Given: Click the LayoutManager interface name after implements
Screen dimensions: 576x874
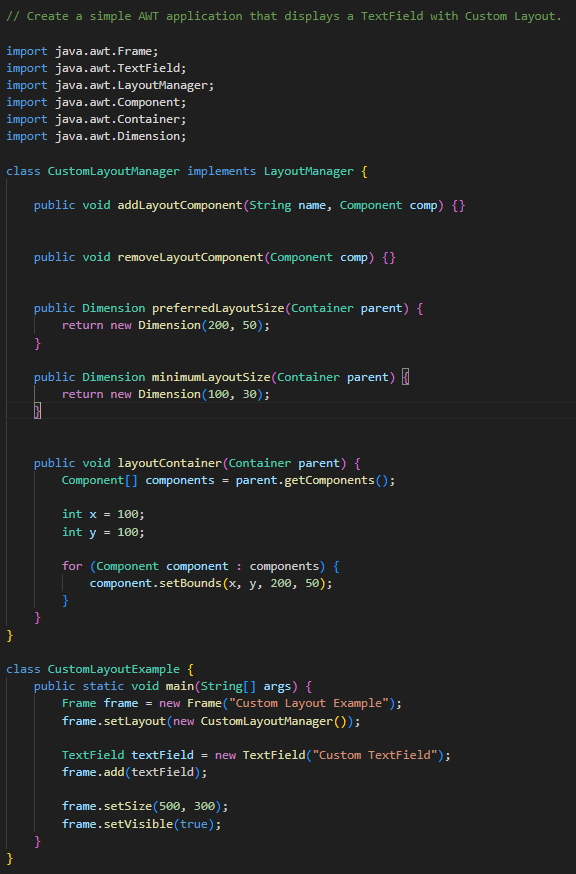Looking at the screenshot, I should click(x=308, y=171).
